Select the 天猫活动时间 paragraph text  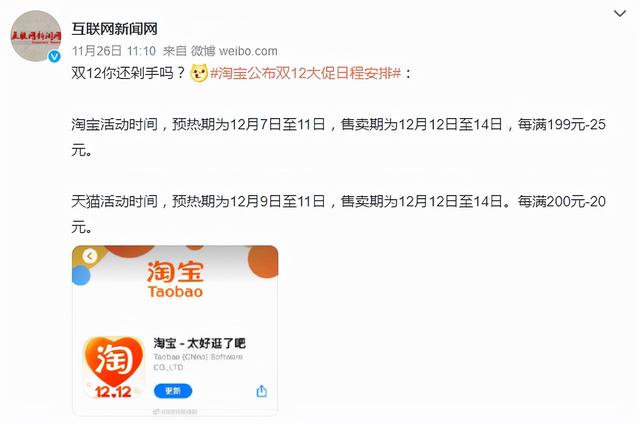[338, 214]
